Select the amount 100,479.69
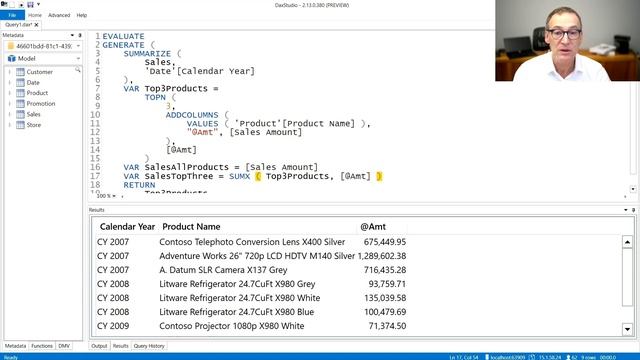The height and width of the screenshot is (360, 640). 385,312
